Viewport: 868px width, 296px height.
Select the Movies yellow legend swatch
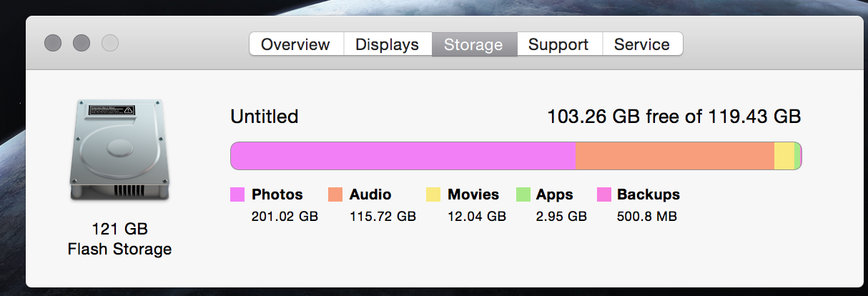tap(433, 194)
